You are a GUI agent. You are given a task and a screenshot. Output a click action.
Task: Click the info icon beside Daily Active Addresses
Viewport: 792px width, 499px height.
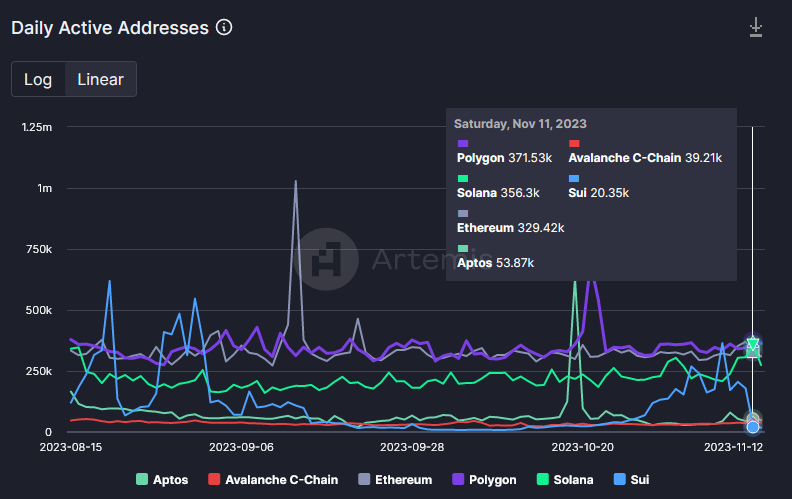[x=224, y=27]
